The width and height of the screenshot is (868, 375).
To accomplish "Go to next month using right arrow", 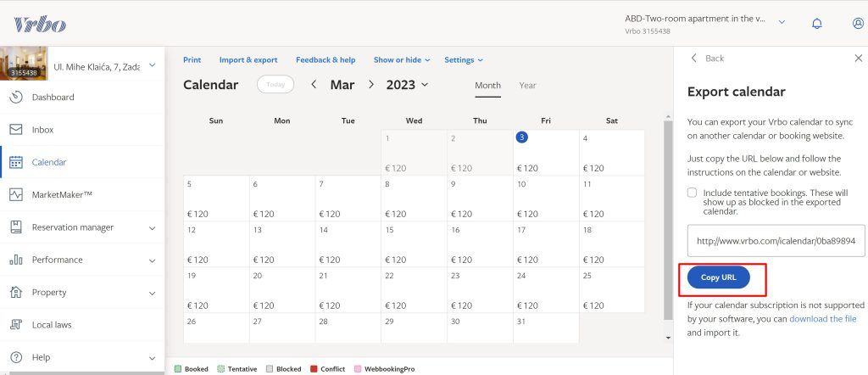I will [370, 85].
